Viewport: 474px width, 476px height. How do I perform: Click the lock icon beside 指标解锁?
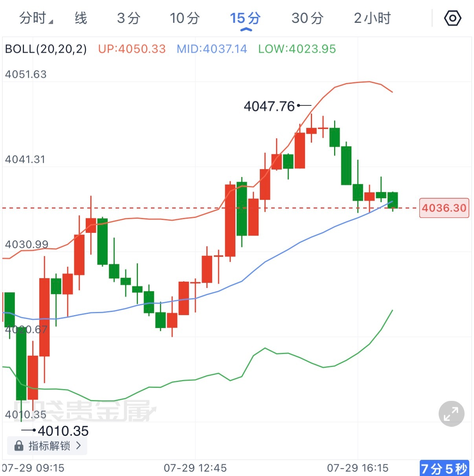tap(19, 446)
